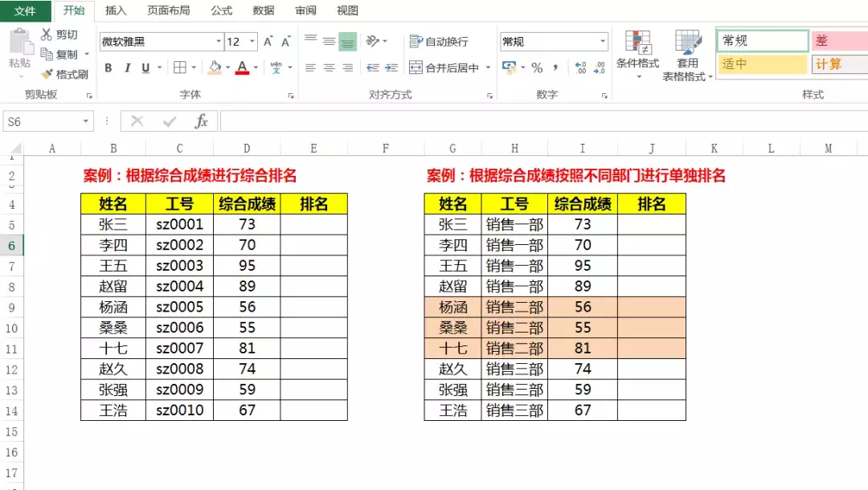Screen dimensions: 868x490
Task: Expand the underline style dropdown arrow
Action: [159, 67]
